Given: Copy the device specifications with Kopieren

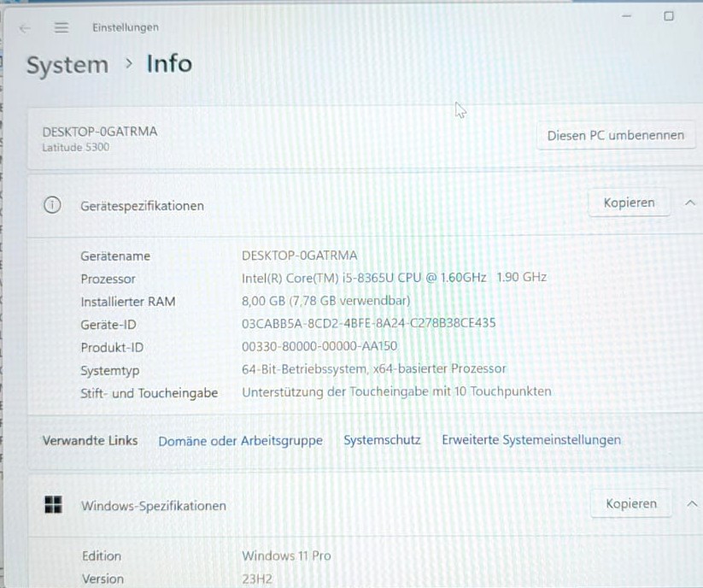Looking at the screenshot, I should click(629, 203).
